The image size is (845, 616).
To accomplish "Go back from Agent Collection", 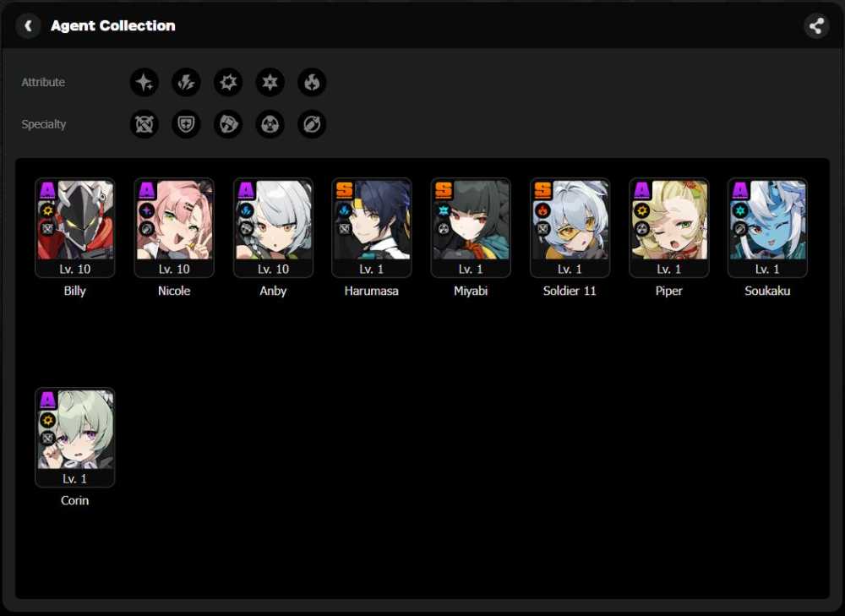I will tap(28, 25).
